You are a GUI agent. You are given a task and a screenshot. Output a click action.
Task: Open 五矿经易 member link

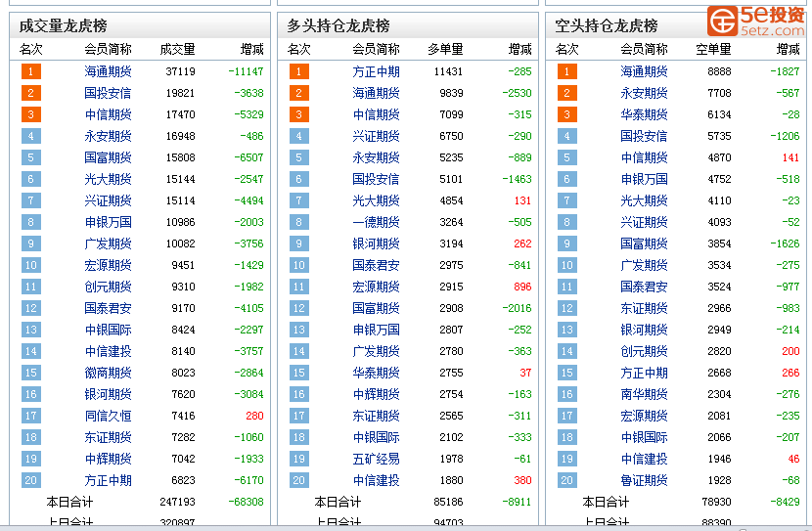click(376, 459)
